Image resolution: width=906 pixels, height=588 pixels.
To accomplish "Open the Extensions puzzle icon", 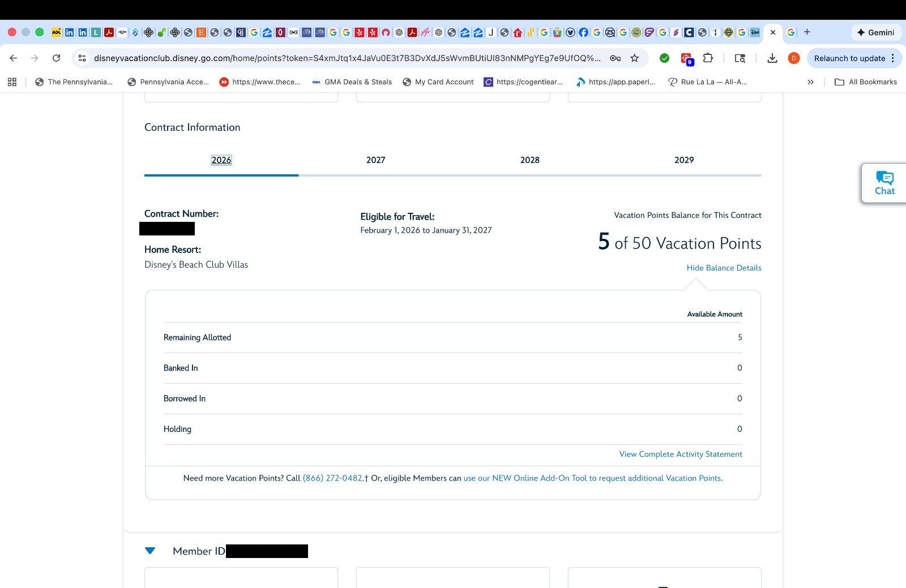I will [708, 58].
